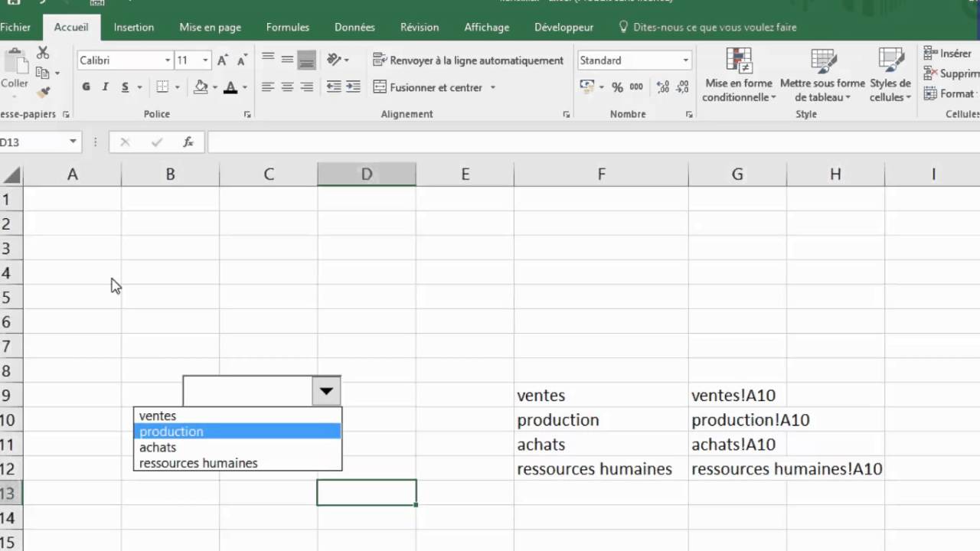Toggle bold formatting (G)

86,87
